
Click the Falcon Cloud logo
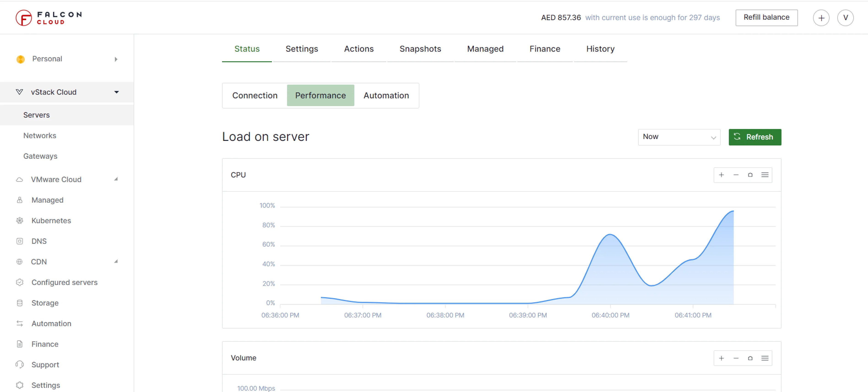[49, 18]
